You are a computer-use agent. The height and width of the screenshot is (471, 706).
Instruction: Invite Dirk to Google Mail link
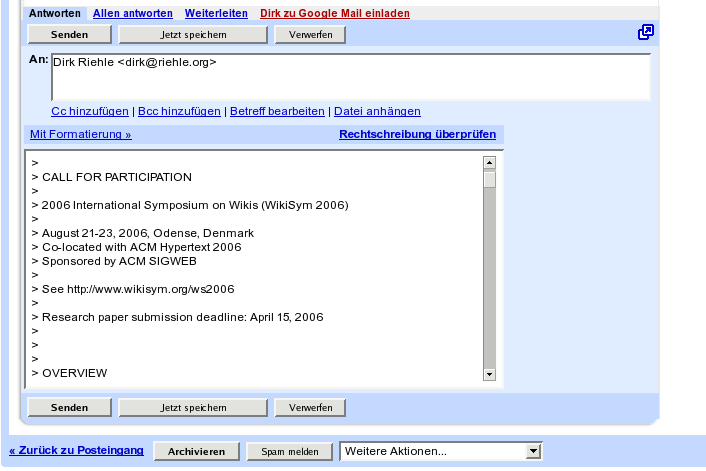coord(320,14)
